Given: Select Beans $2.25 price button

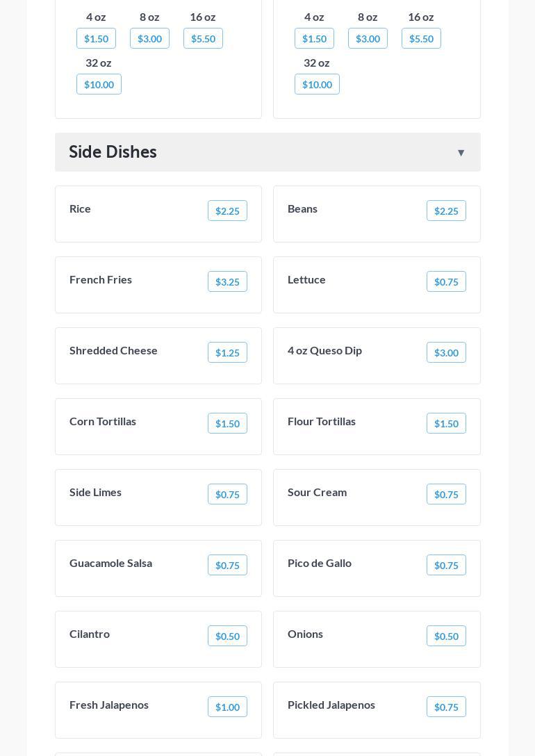Looking at the screenshot, I should 445,211.
